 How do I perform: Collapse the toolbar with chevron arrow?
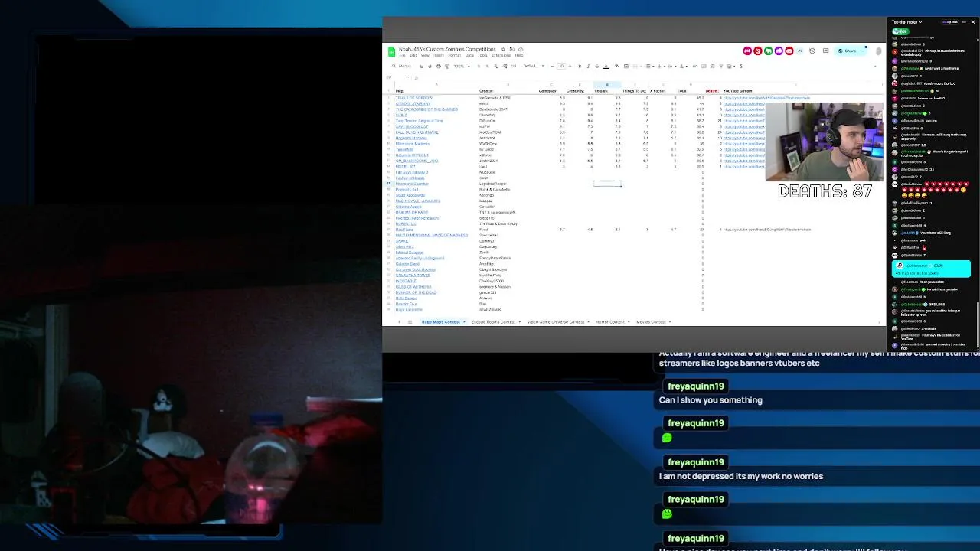point(875,66)
